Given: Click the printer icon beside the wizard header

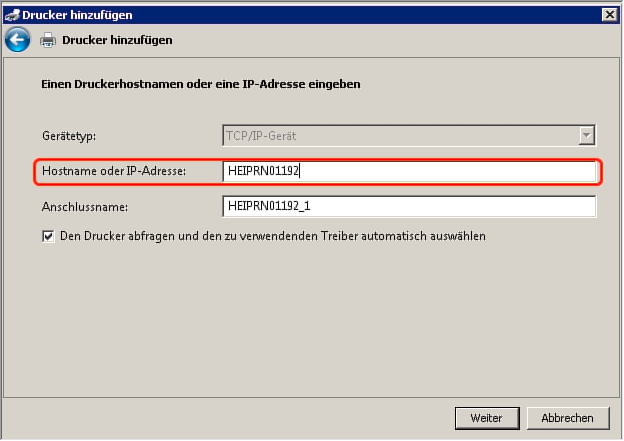Looking at the screenshot, I should coord(48,41).
